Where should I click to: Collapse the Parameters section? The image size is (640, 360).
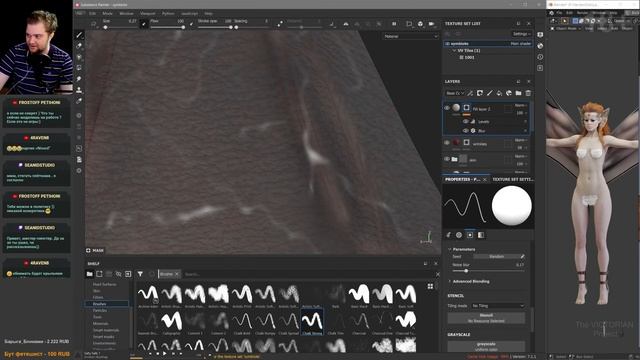coord(450,249)
